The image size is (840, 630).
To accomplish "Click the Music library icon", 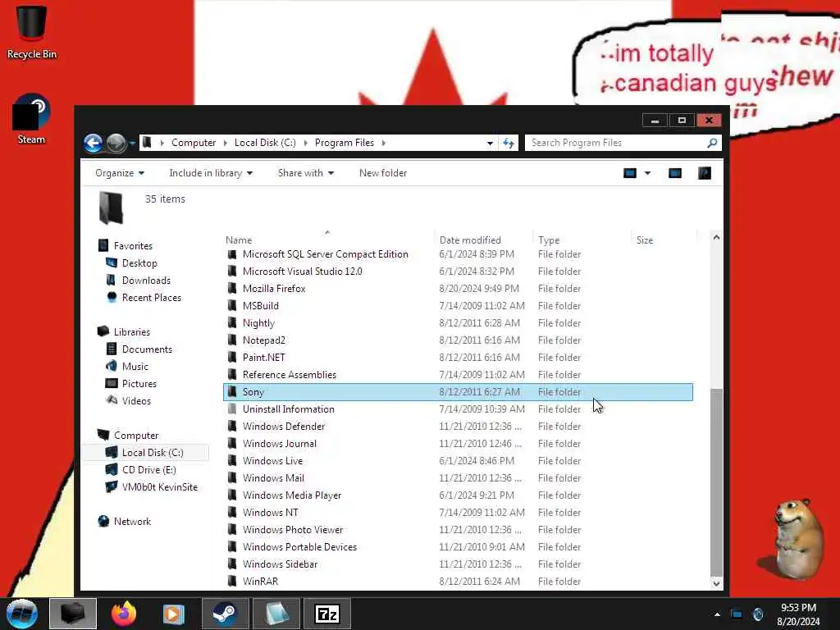I will [112, 367].
